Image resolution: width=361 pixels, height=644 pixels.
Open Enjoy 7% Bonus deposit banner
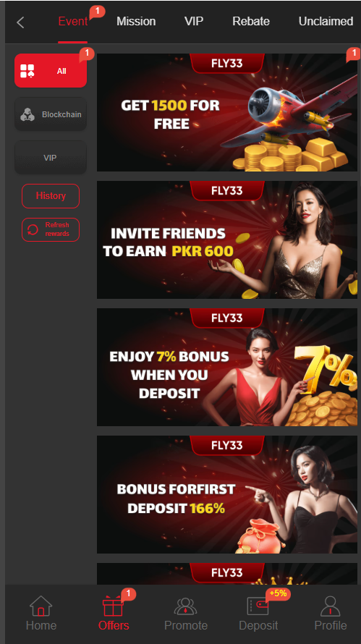click(x=227, y=367)
